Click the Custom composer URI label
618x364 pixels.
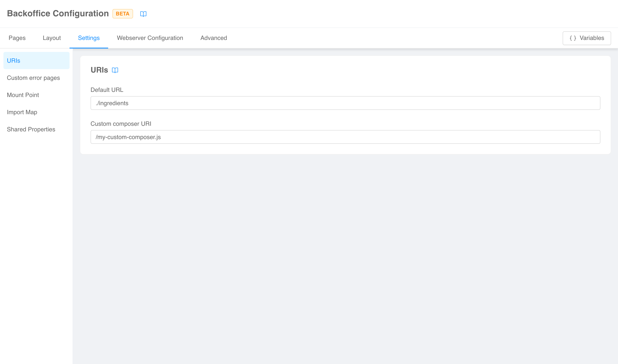point(121,124)
